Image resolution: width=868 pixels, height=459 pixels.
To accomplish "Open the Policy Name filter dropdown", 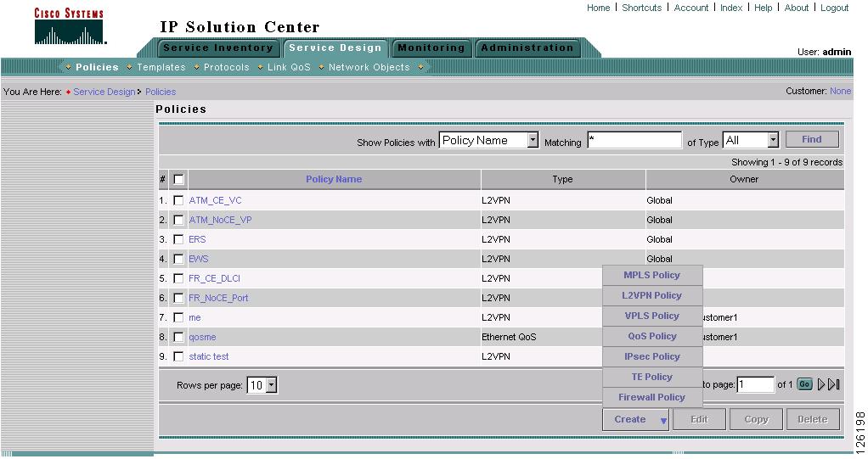I will pos(488,141).
